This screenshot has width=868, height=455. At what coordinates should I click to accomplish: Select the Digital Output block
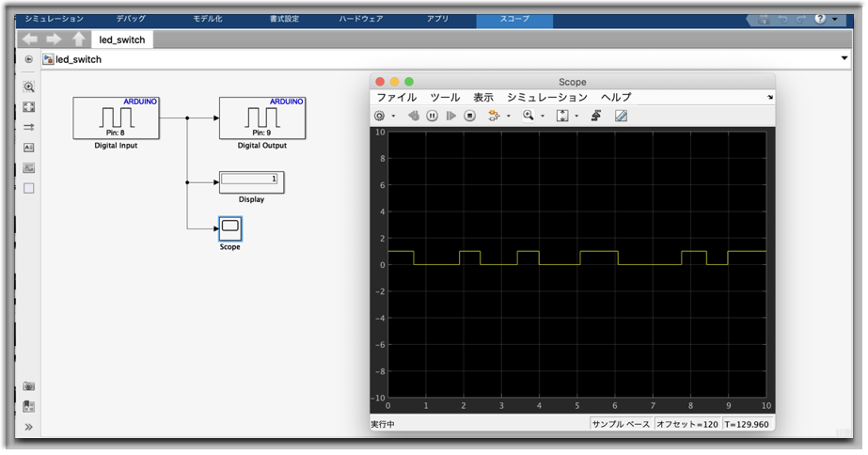[x=262, y=118]
